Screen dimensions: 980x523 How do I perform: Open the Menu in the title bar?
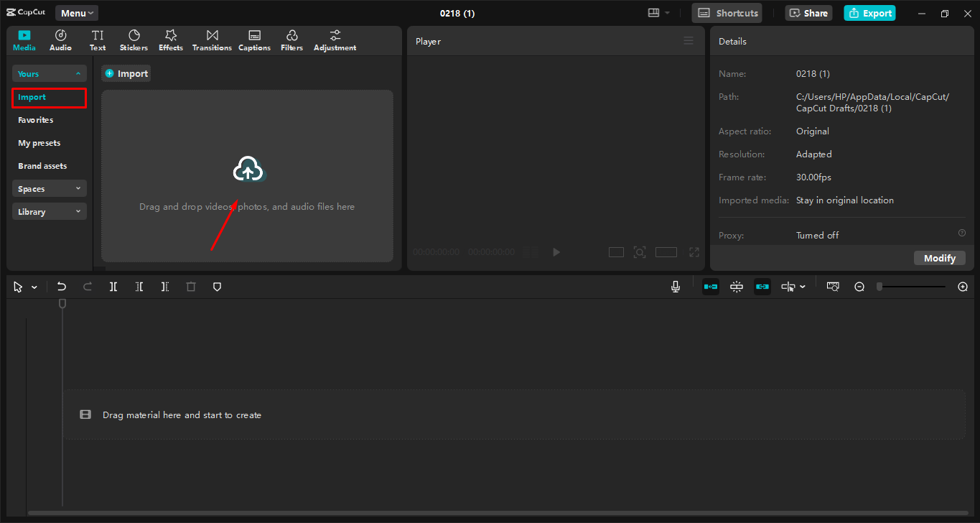pyautogui.click(x=76, y=12)
